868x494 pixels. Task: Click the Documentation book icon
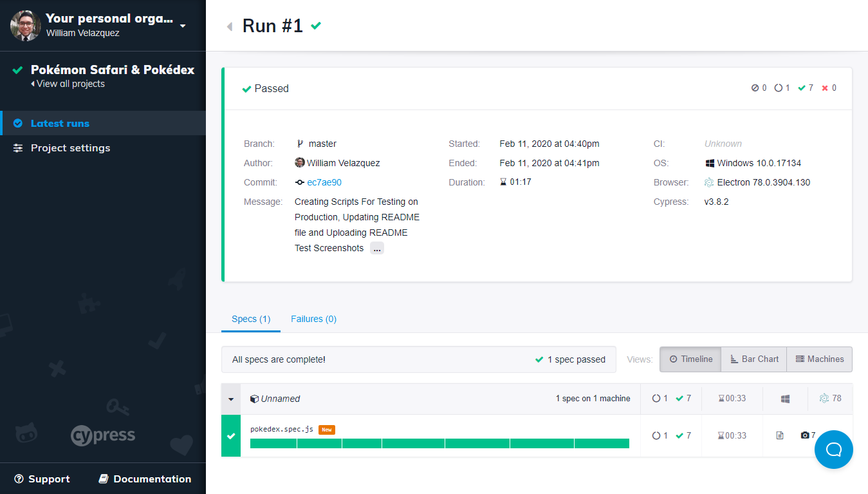coord(103,479)
